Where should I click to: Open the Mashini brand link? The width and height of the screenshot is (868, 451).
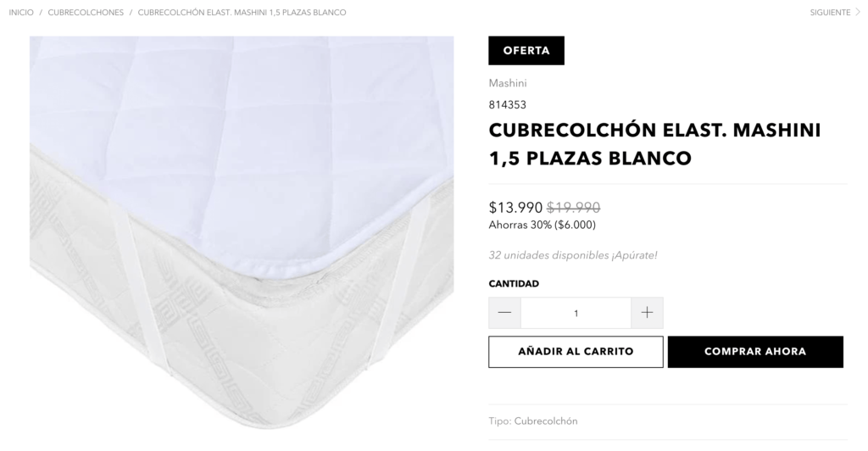click(x=508, y=83)
